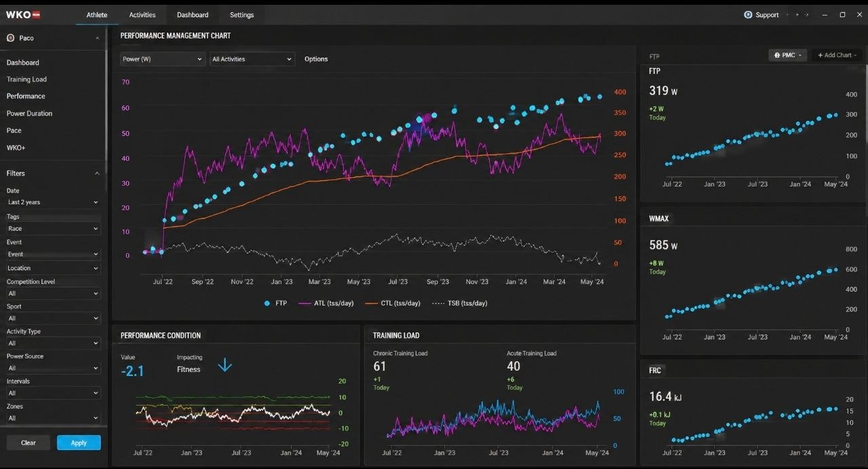Image resolution: width=868 pixels, height=469 pixels.
Task: Open the Location filter dropdown
Action: tap(53, 268)
